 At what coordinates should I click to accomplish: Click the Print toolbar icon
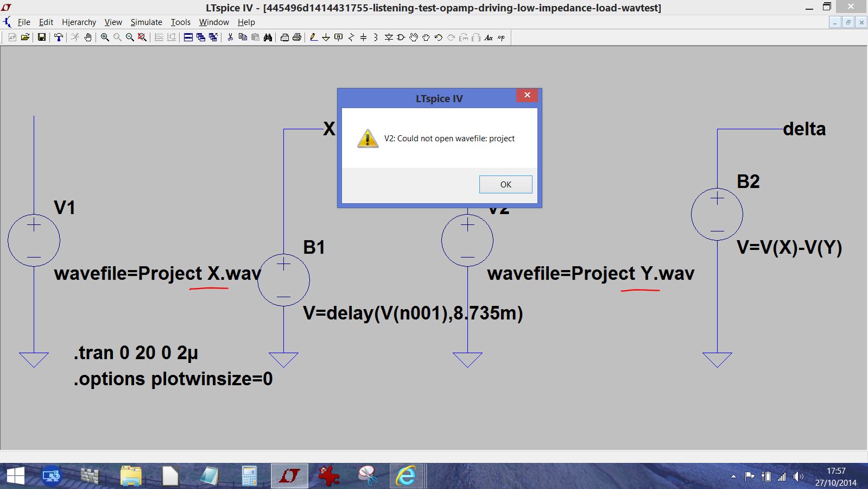pyautogui.click(x=297, y=37)
